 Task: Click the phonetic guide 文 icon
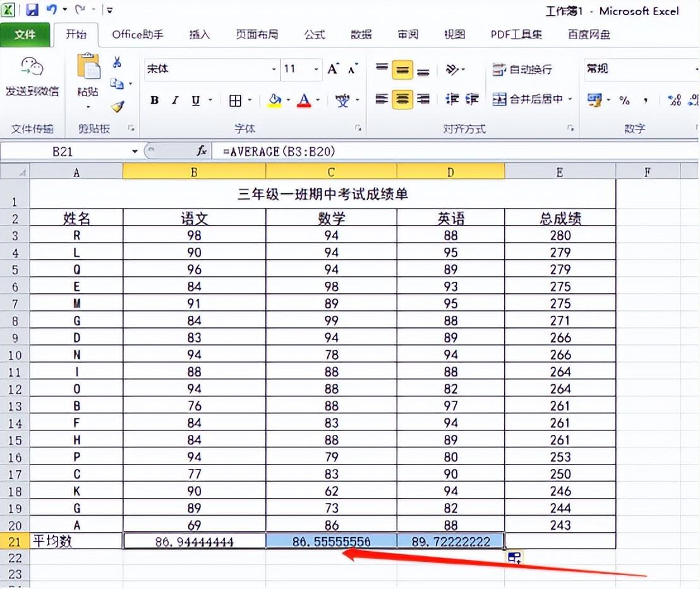tap(342, 100)
